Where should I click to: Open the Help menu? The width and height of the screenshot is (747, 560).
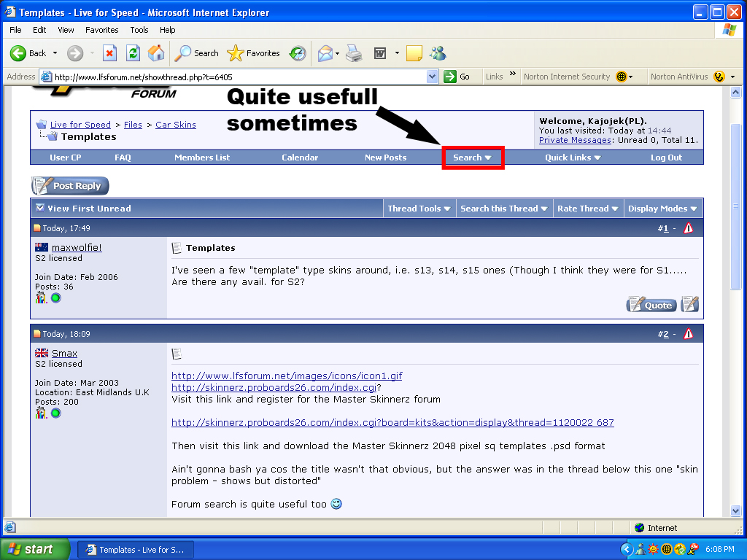167,30
